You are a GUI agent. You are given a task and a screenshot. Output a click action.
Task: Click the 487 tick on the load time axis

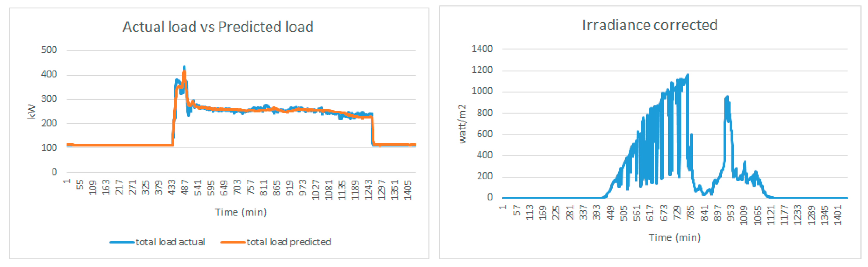(185, 187)
